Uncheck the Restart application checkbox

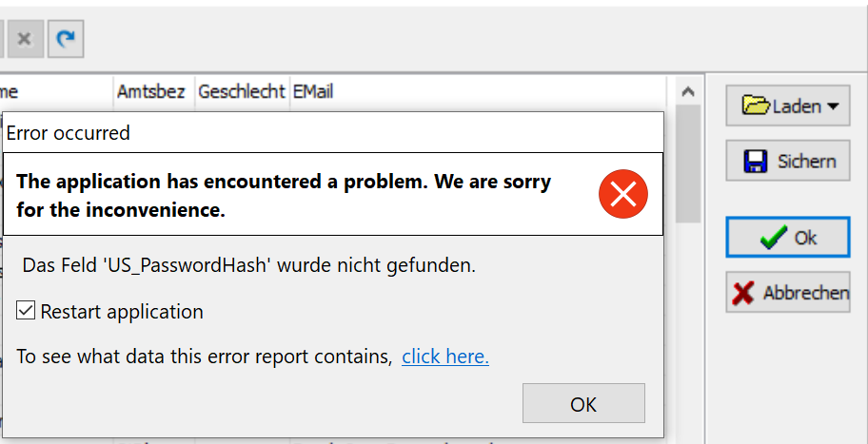tap(26, 311)
